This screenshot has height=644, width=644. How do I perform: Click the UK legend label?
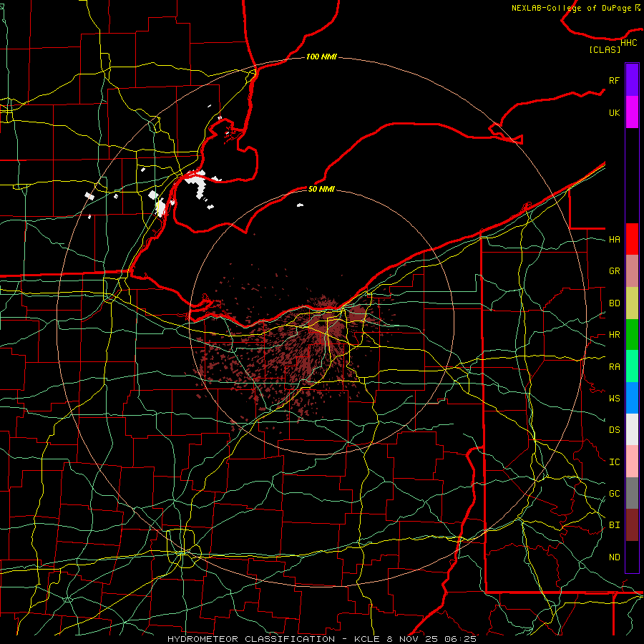click(x=615, y=112)
